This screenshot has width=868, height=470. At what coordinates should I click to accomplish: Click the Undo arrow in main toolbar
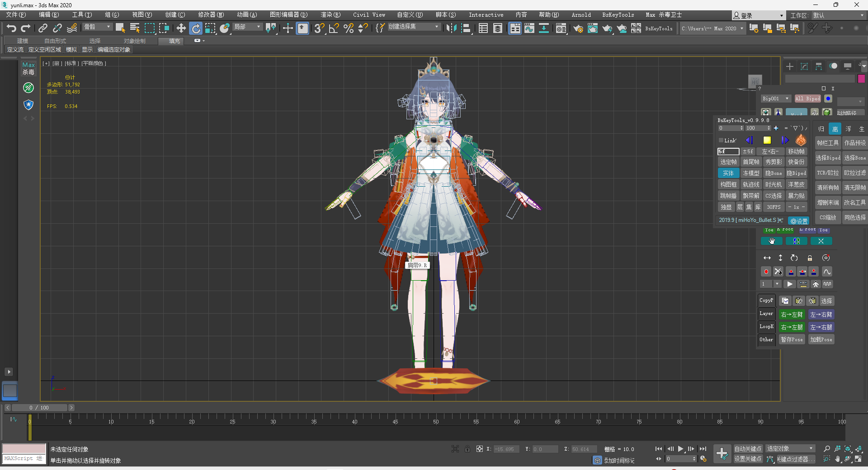pos(11,28)
